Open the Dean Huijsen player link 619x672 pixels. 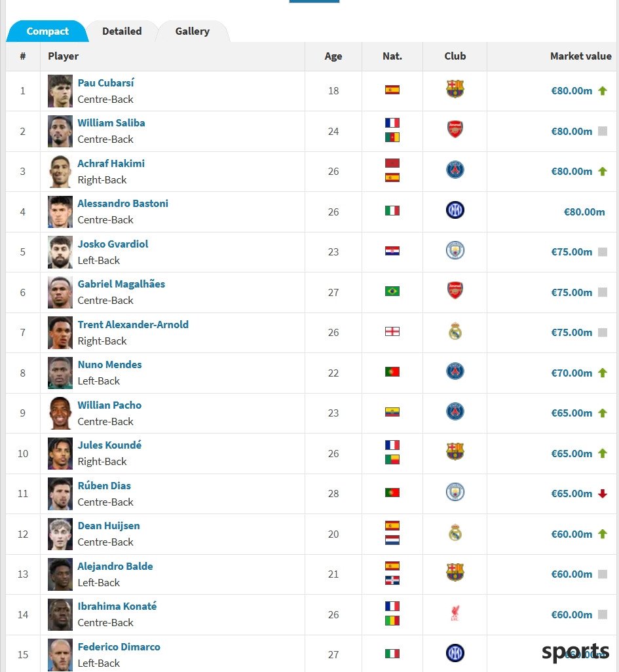[x=109, y=526]
